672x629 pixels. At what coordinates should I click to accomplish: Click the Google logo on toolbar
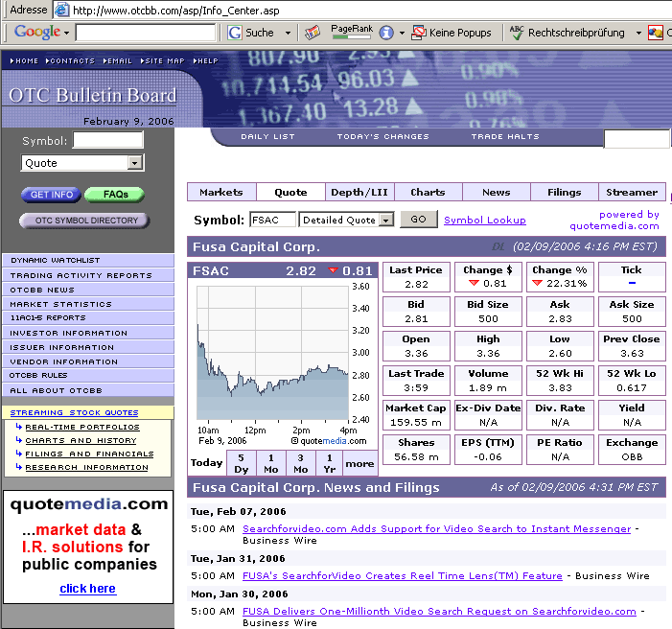(37, 33)
